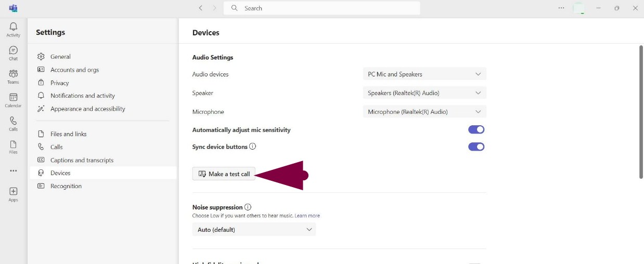Click the Microsoft Teams logo icon
This screenshot has height=264, width=644.
13,8
